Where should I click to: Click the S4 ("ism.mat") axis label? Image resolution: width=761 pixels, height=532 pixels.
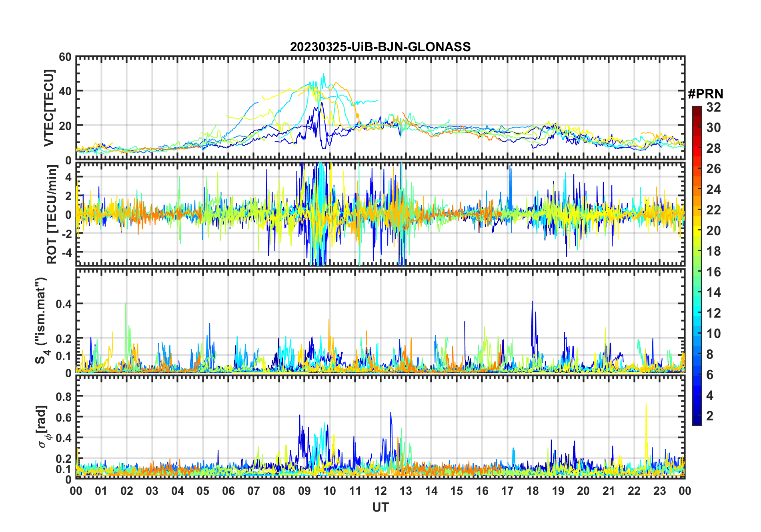[x=41, y=321]
